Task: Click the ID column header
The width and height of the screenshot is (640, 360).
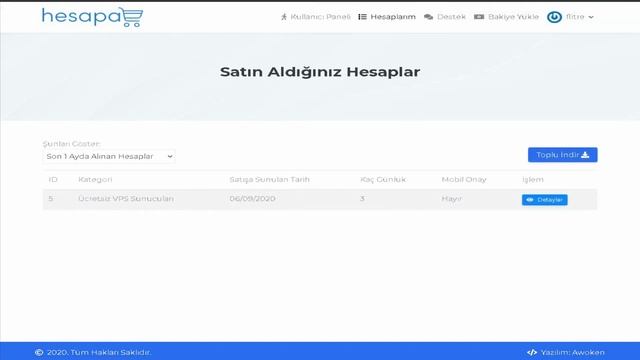Action: pyautogui.click(x=53, y=179)
